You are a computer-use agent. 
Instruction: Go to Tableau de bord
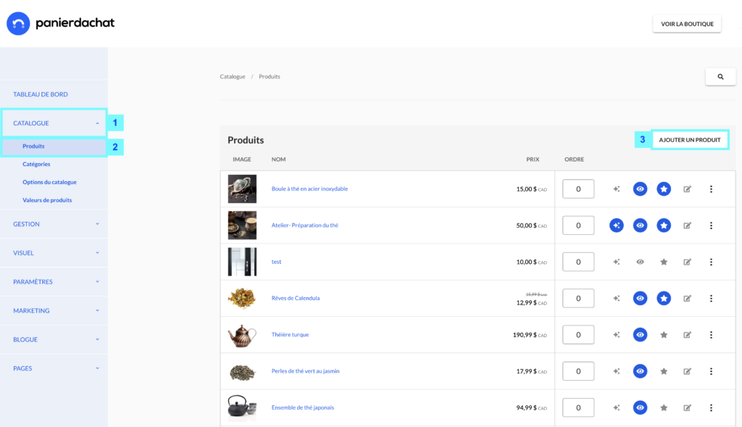tap(40, 94)
